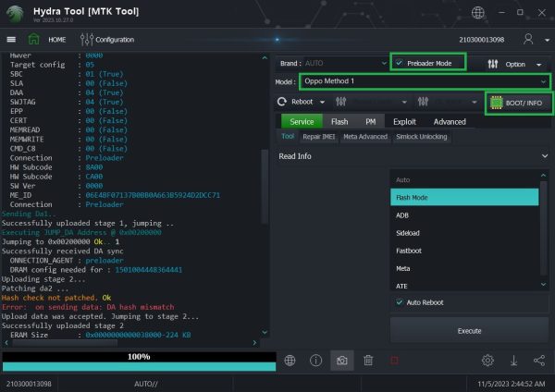Open the user account dropdown arrow
555x392 pixels.
pyautogui.click(x=548, y=40)
